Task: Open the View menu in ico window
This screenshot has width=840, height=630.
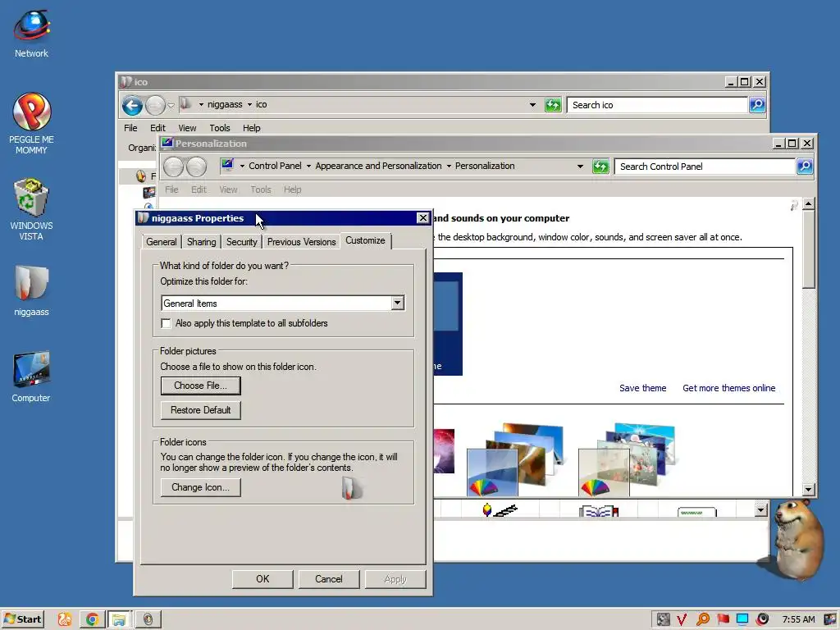Action: pyautogui.click(x=187, y=128)
